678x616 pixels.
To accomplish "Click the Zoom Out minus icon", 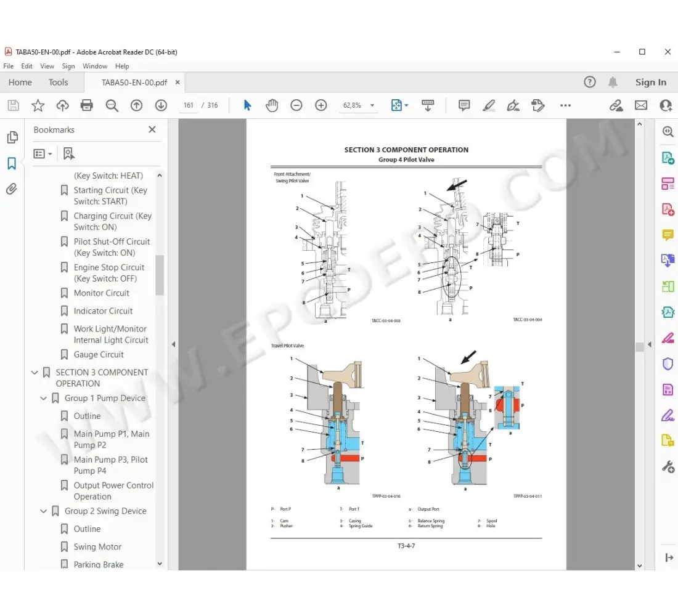I will coord(296,105).
